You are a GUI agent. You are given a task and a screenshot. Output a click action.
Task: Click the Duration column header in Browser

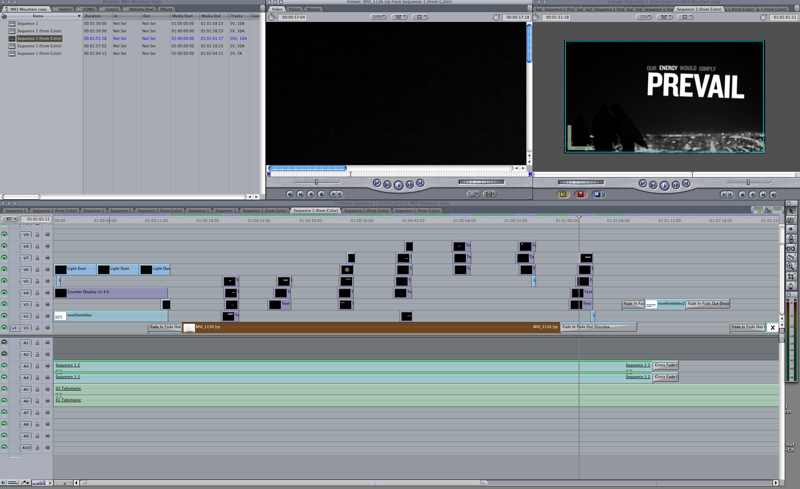click(x=94, y=17)
